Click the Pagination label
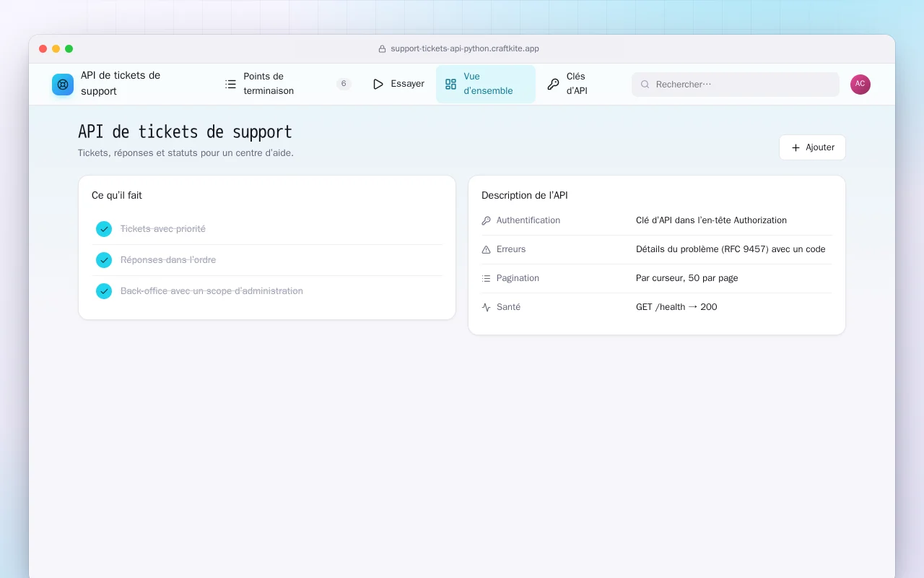The height and width of the screenshot is (578, 924). tap(518, 278)
